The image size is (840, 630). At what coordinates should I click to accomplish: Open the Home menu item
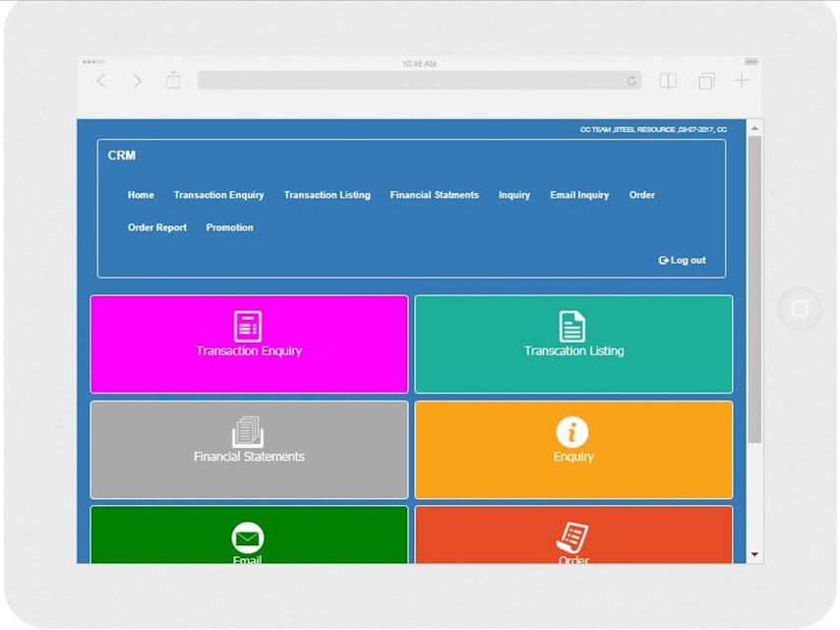[x=141, y=195]
